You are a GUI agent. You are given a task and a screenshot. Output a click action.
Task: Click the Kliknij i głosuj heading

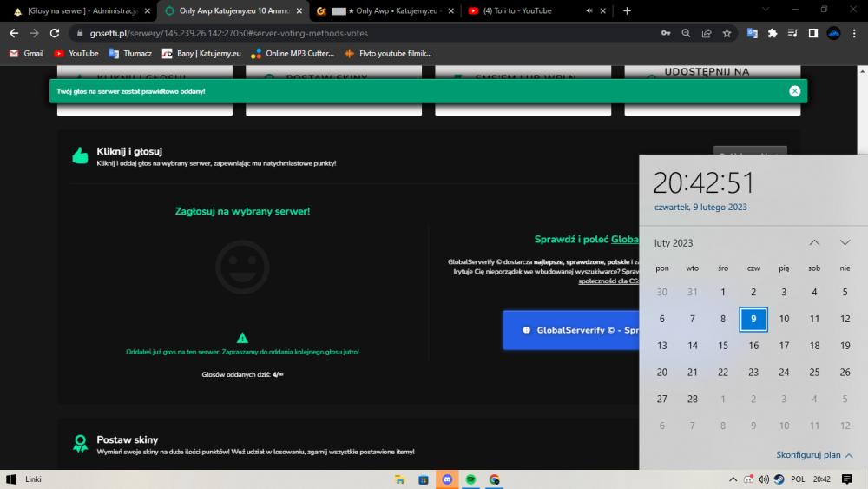[129, 151]
